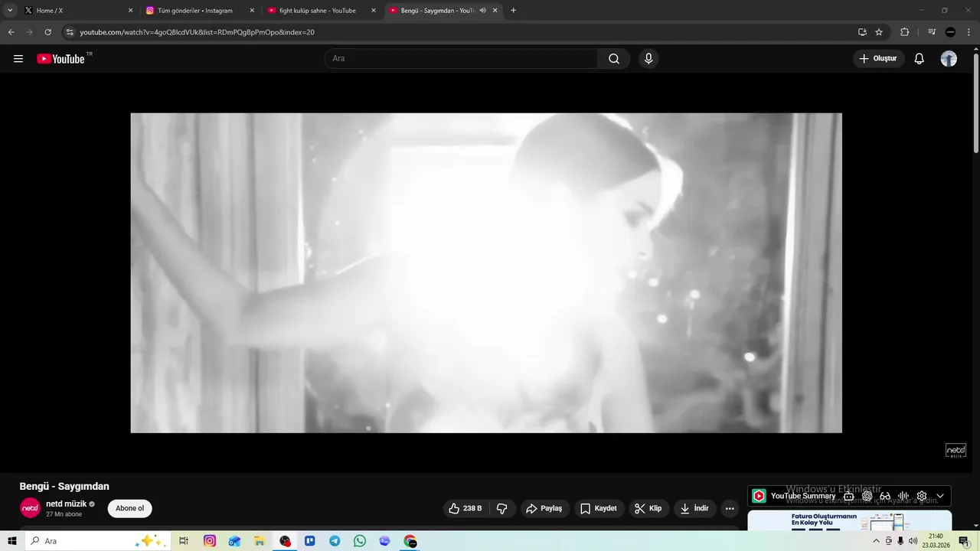Open WhatsApp from the taskbar
Viewport: 980px width, 551px height.
(x=360, y=541)
